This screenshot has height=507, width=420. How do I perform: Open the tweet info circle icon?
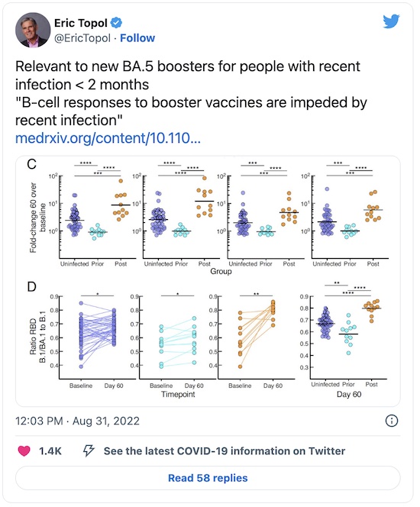[x=392, y=421]
